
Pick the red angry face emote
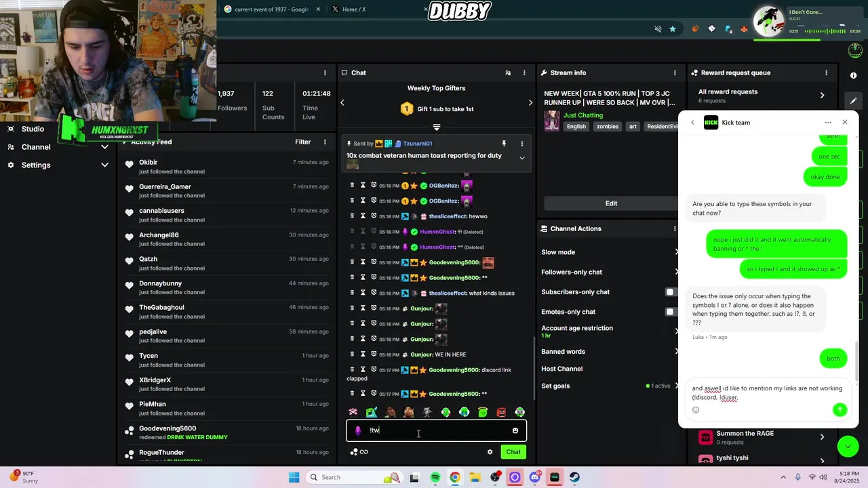coord(501,412)
